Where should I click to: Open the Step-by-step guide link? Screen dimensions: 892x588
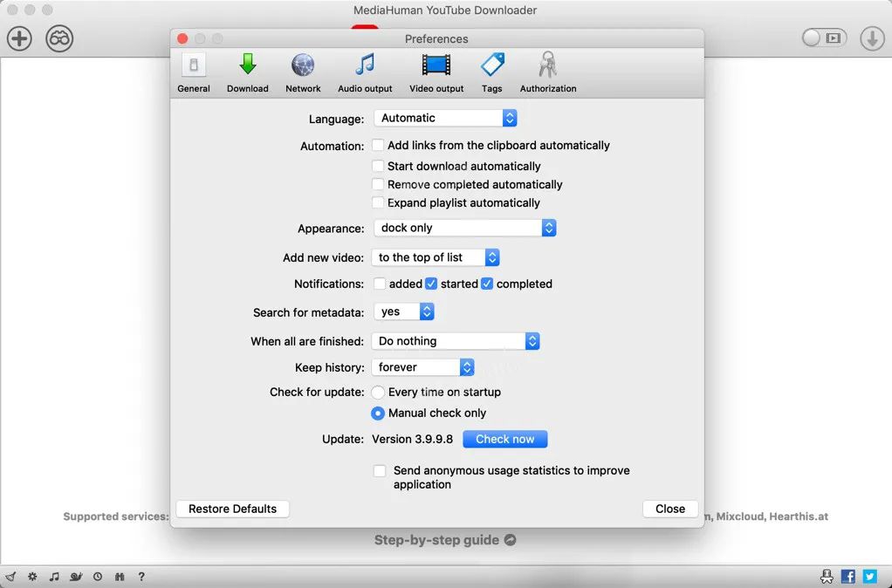[x=445, y=540]
